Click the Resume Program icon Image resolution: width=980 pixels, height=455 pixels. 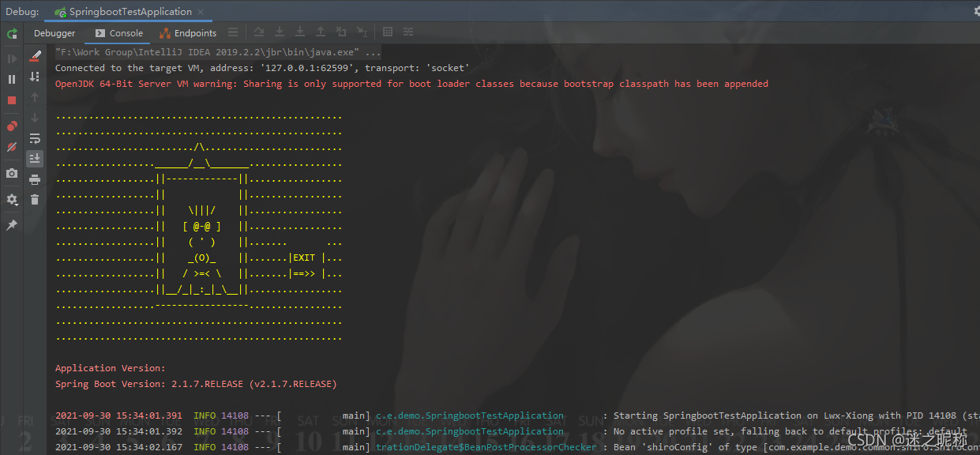tap(12, 58)
